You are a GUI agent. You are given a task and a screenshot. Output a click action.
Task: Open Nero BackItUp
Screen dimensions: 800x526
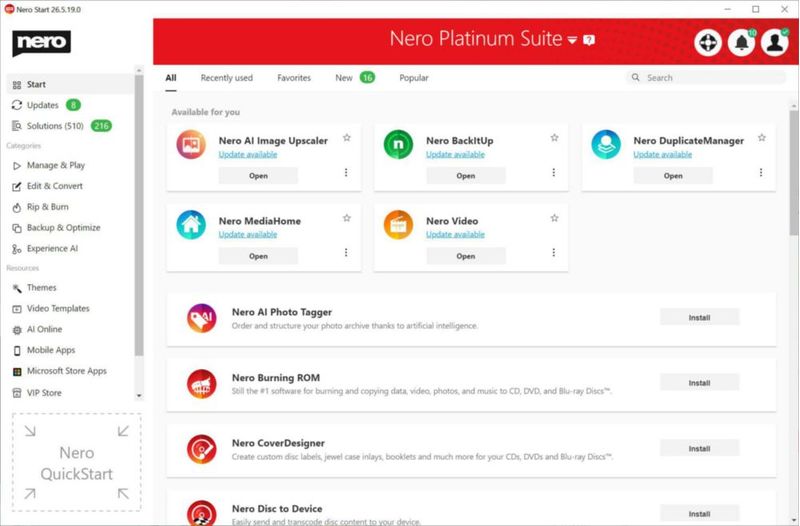(x=466, y=176)
